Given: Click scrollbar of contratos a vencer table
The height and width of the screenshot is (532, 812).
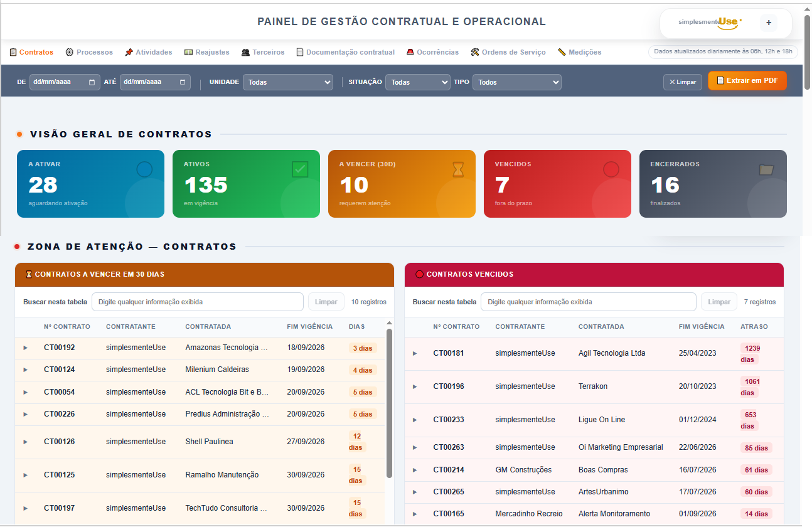Looking at the screenshot, I should 389,403.
